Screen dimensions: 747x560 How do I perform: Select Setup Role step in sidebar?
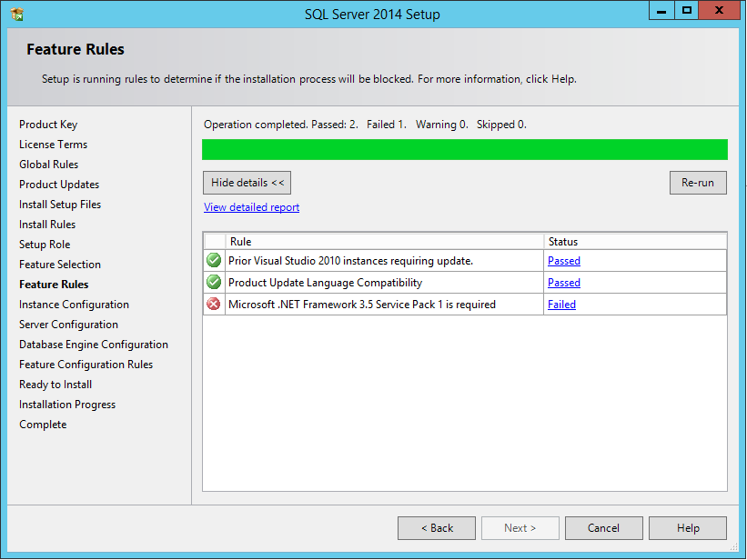pyautogui.click(x=45, y=245)
